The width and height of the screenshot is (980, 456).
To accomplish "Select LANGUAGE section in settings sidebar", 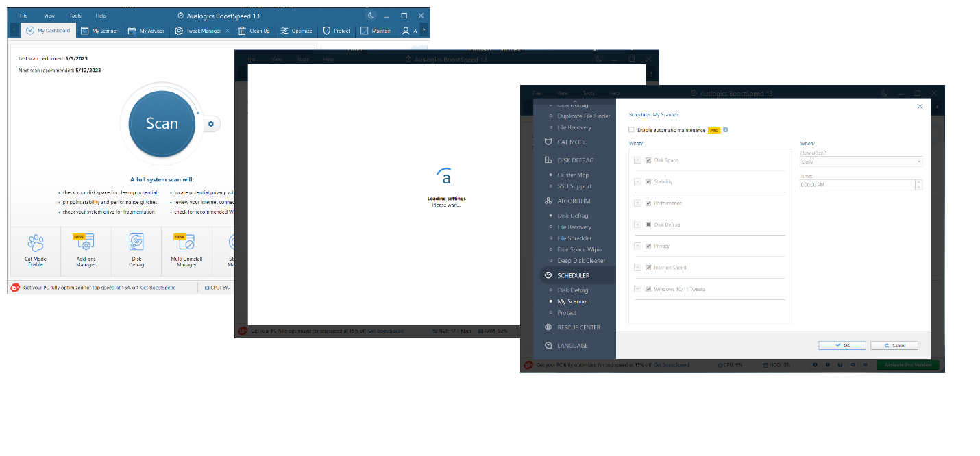I will coord(572,346).
